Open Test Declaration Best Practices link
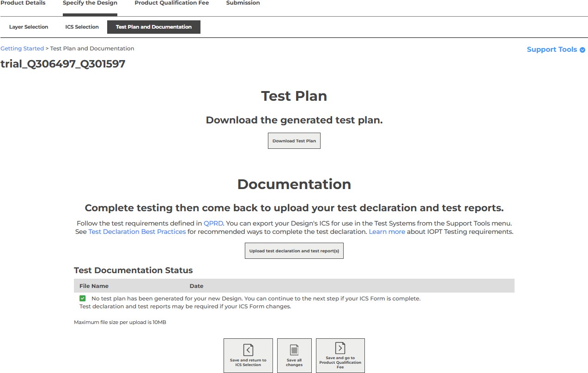 tap(137, 232)
